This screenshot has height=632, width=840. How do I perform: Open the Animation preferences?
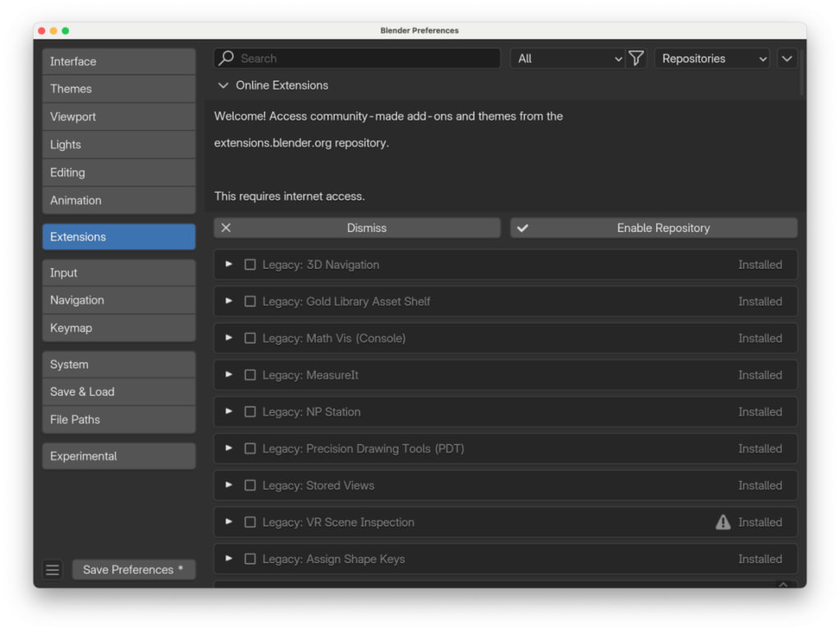[119, 200]
